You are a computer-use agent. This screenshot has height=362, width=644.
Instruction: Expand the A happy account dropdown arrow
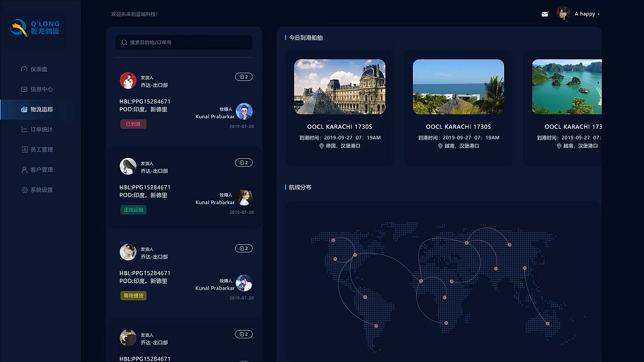pyautogui.click(x=598, y=14)
